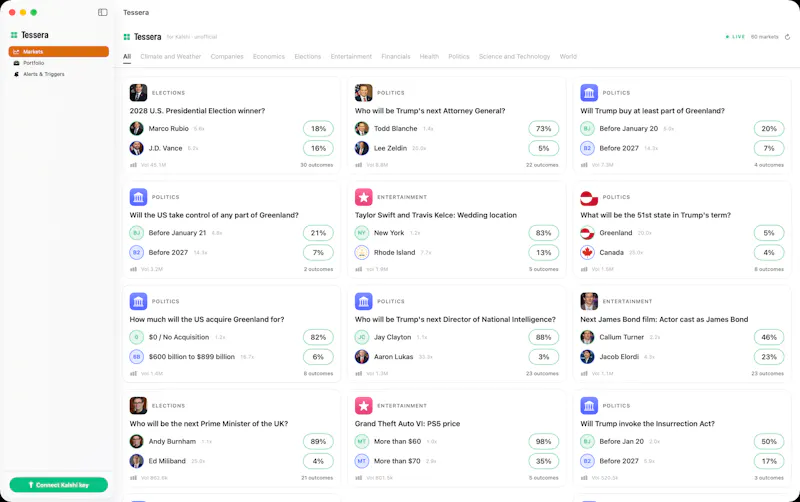Click the Attorney General market thumbnail
800x502 pixels.
tap(364, 93)
